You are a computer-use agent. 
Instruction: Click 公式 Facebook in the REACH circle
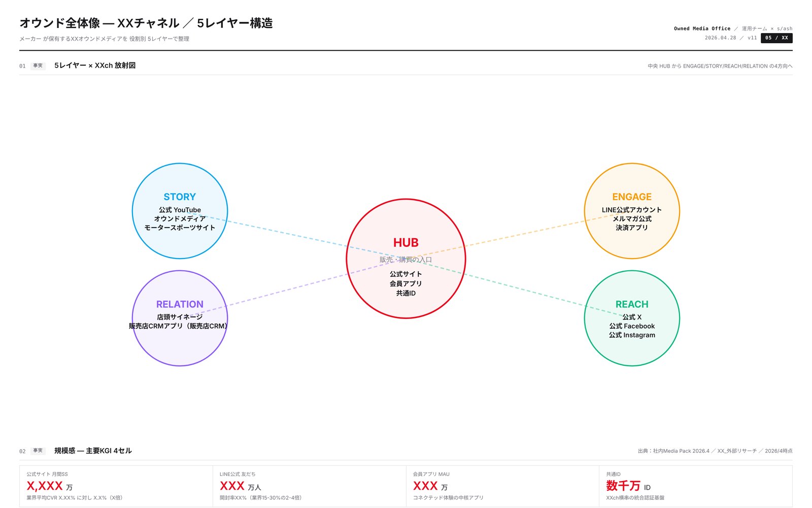(x=632, y=326)
